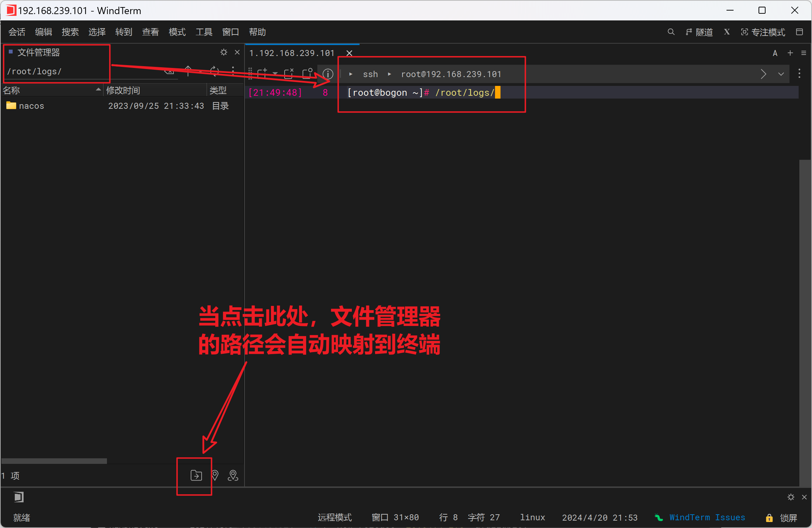Click the refresh icon in file manager

point(214,71)
